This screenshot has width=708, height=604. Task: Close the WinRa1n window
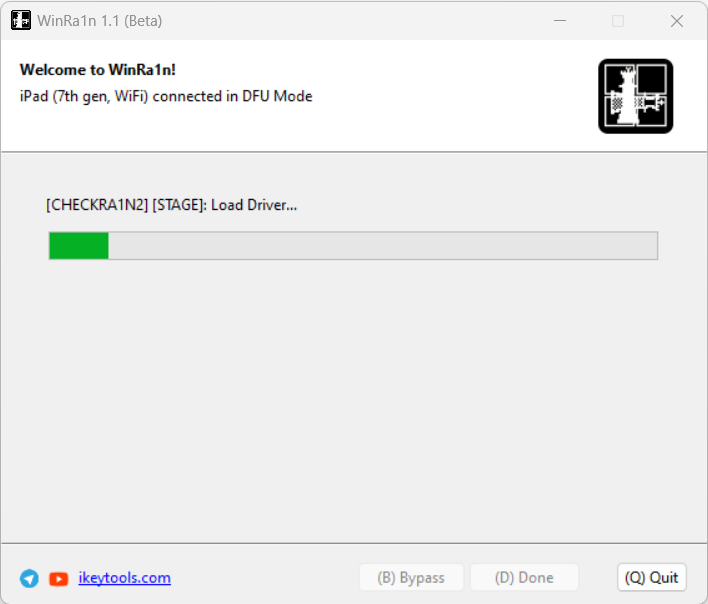[x=676, y=21]
